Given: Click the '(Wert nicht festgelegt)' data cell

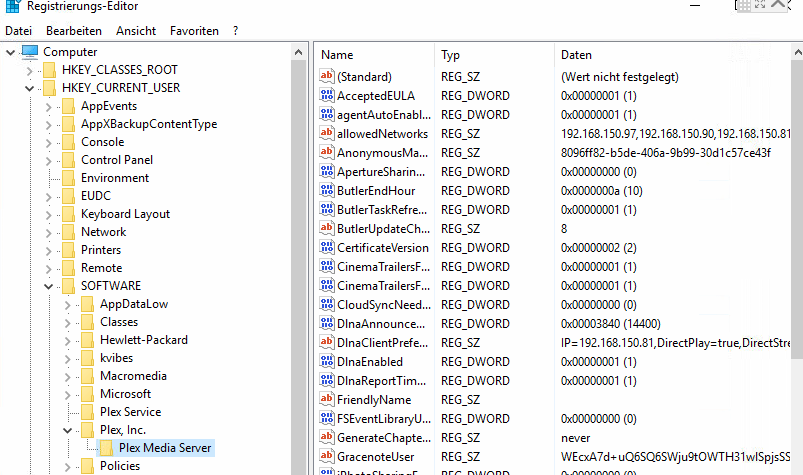Looking at the screenshot, I should point(620,77).
